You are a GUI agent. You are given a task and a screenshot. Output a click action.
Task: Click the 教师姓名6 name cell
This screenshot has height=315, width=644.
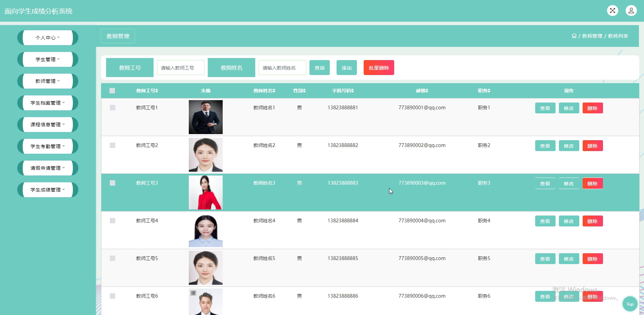(x=264, y=296)
